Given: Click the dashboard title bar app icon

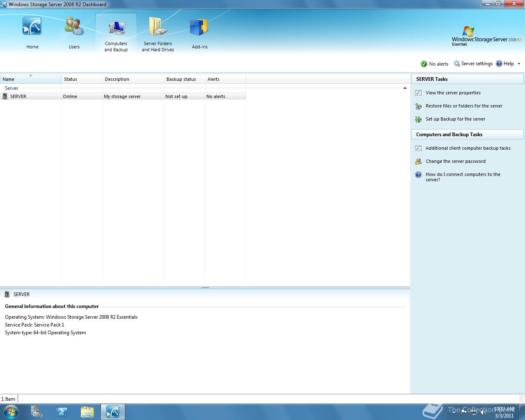Looking at the screenshot, I should pos(4,5).
